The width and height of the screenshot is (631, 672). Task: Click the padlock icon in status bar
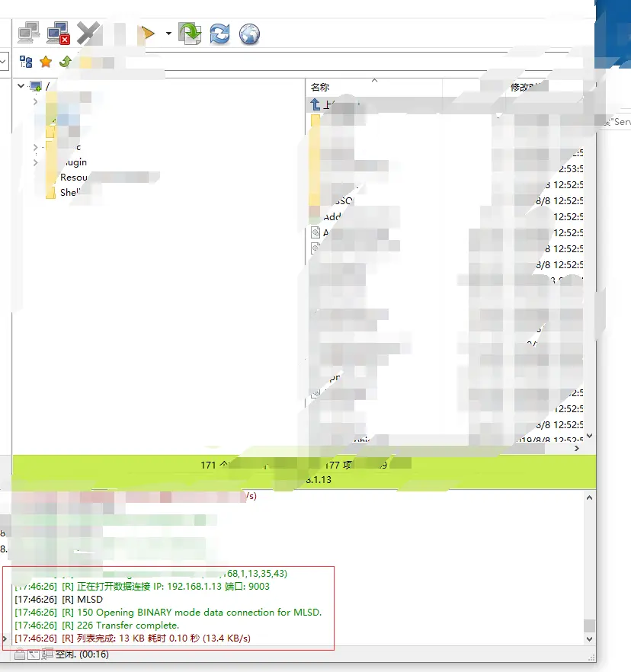(x=20, y=654)
